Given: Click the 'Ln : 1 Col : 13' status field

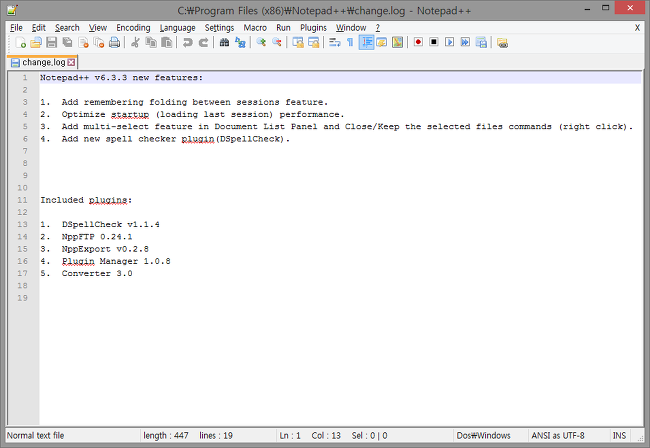Looking at the screenshot, I should pyautogui.click(x=310, y=436).
